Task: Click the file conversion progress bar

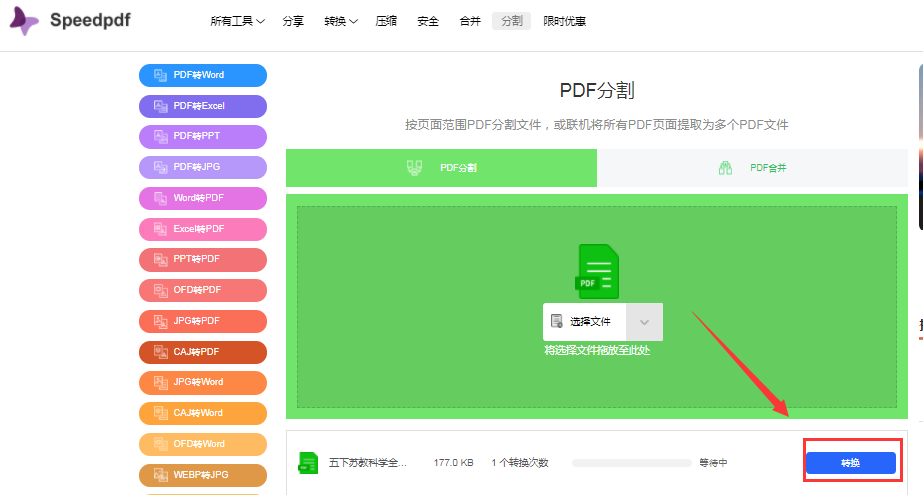Action: point(632,463)
